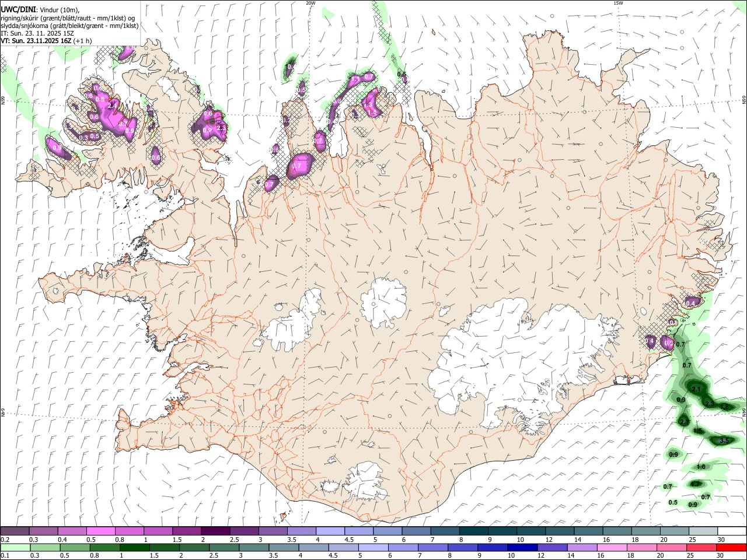Click the 'slydda/snjókoma' legend description line
Screen dimensions: 747x560
[69, 26]
